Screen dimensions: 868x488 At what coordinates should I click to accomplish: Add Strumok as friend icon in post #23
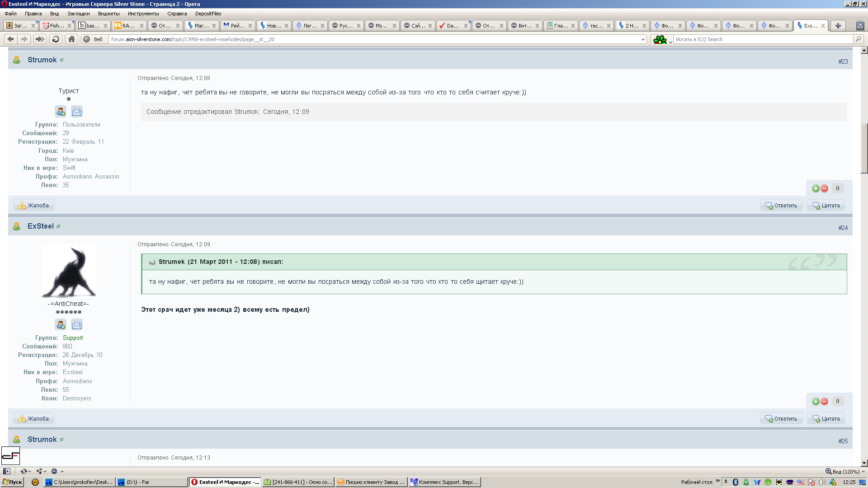click(61, 111)
